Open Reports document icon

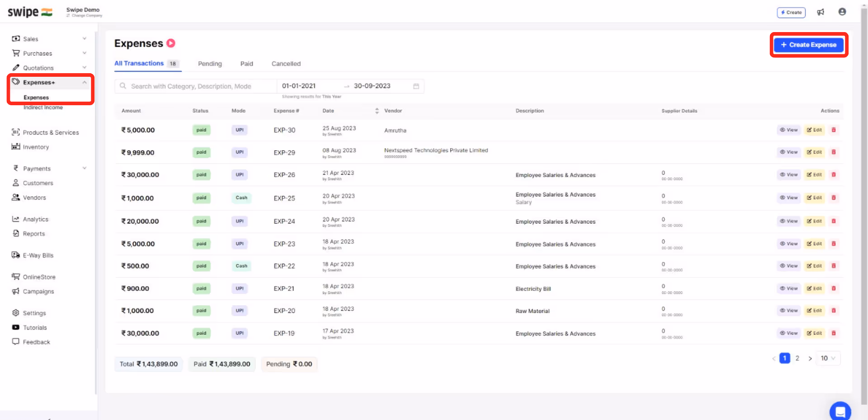tap(16, 233)
